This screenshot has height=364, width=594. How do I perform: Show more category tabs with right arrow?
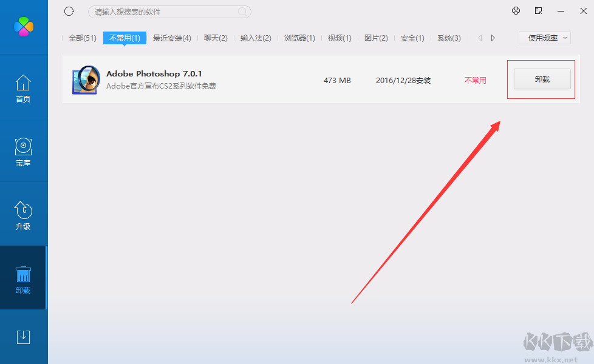point(493,38)
